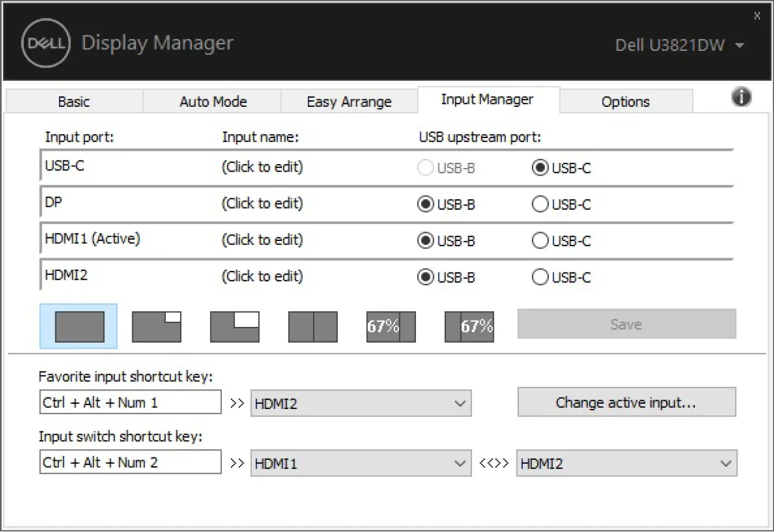This screenshot has height=532, width=774.
Task: Click the Dell logo in the header
Action: click(x=45, y=43)
